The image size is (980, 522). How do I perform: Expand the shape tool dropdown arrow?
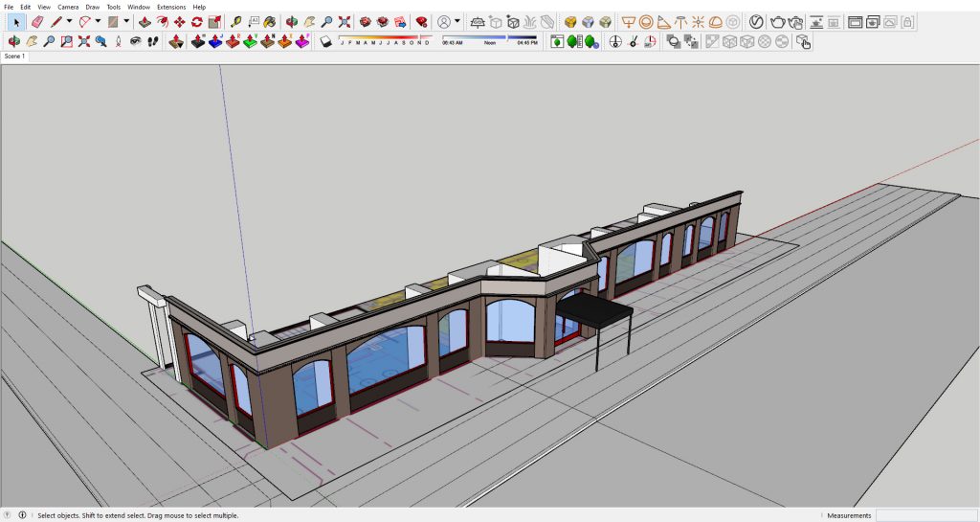tap(126, 21)
